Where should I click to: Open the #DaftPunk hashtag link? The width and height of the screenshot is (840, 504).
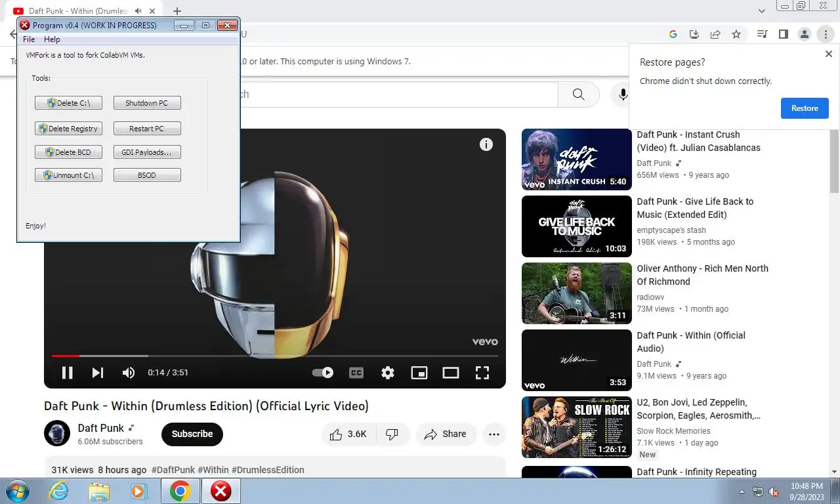point(173,470)
